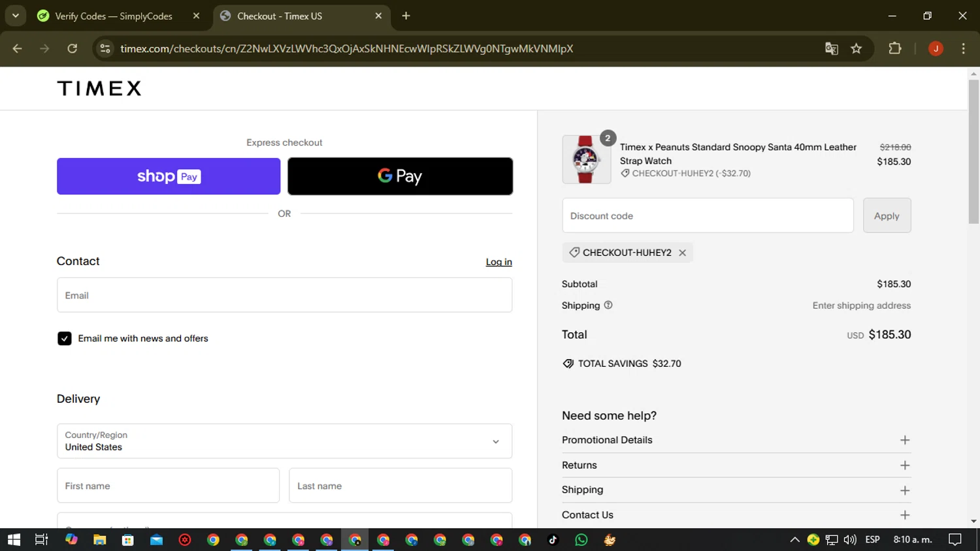View site information icon
Viewport: 980px width, 551px height.
tap(105, 48)
